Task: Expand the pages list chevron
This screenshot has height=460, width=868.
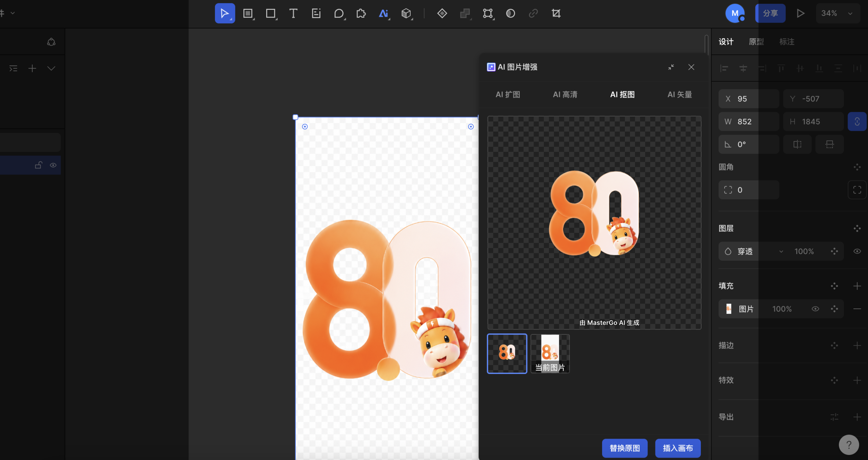Action: (x=51, y=68)
